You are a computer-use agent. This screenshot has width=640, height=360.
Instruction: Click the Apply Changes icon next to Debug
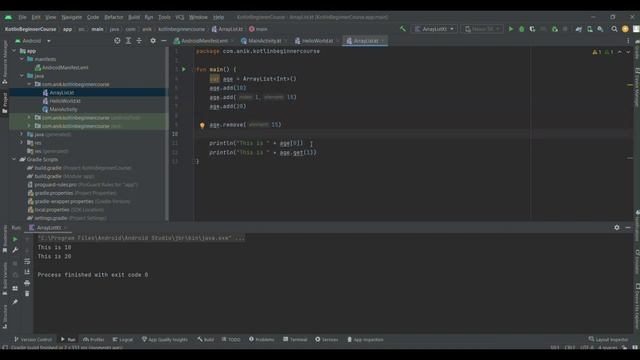tap(532, 29)
